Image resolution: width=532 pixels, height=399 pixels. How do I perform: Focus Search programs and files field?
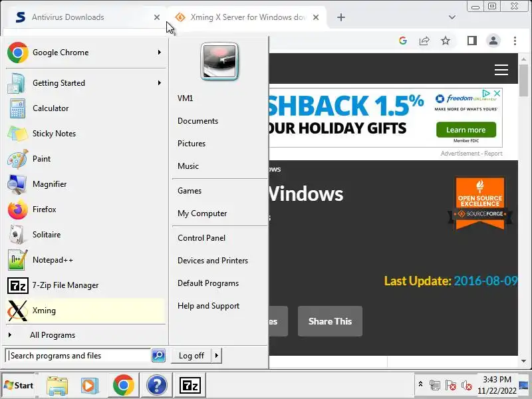pyautogui.click(x=78, y=356)
